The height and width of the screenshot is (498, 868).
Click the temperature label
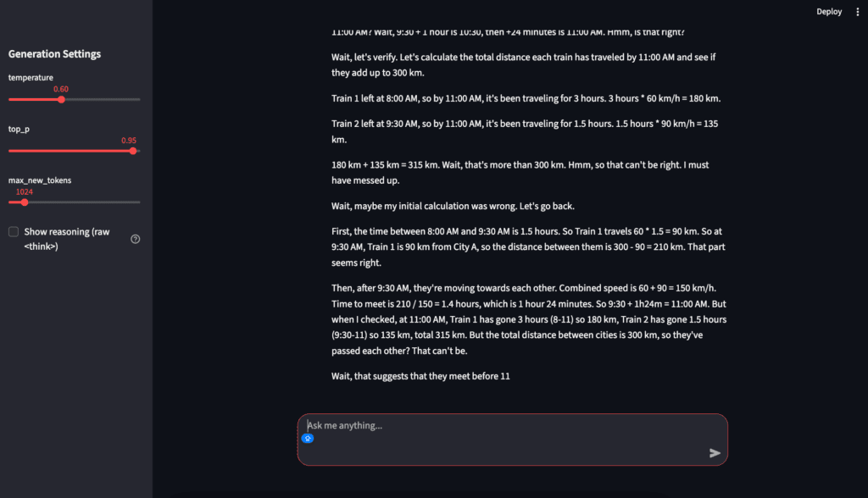point(31,77)
